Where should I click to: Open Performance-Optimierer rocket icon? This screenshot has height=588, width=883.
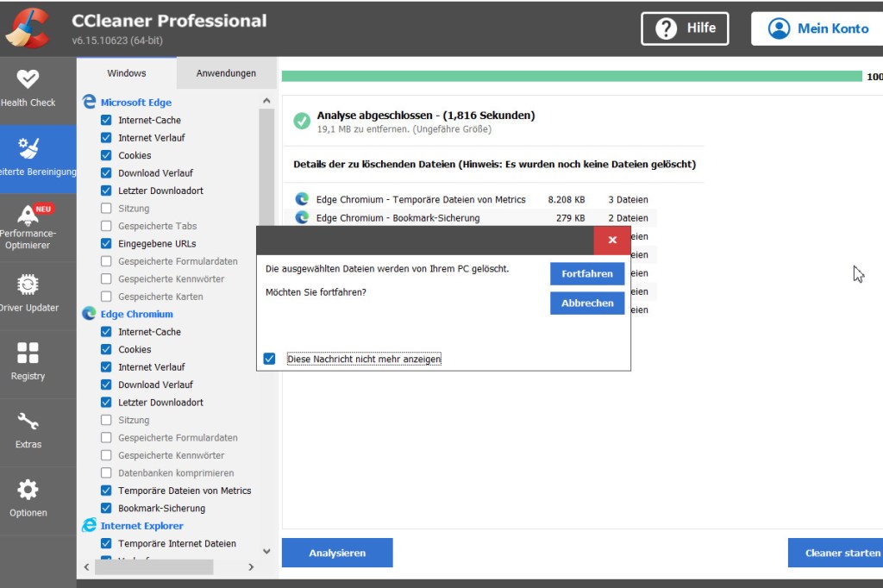pos(28,216)
